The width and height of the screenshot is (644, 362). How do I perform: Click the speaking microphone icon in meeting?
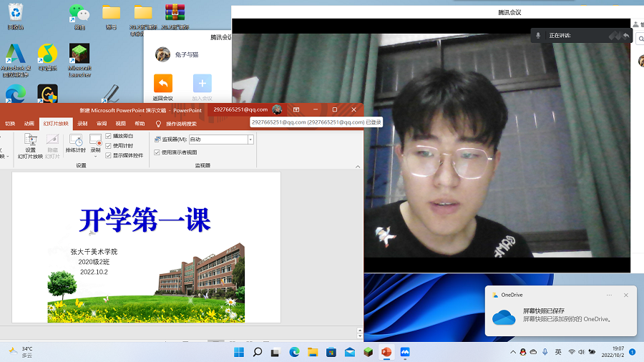click(x=538, y=35)
